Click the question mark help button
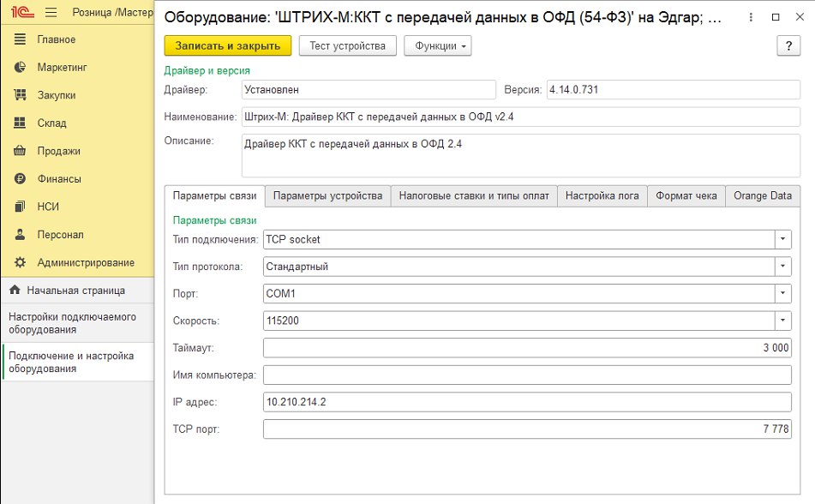Screen dimensions: 815x504 coord(788,46)
